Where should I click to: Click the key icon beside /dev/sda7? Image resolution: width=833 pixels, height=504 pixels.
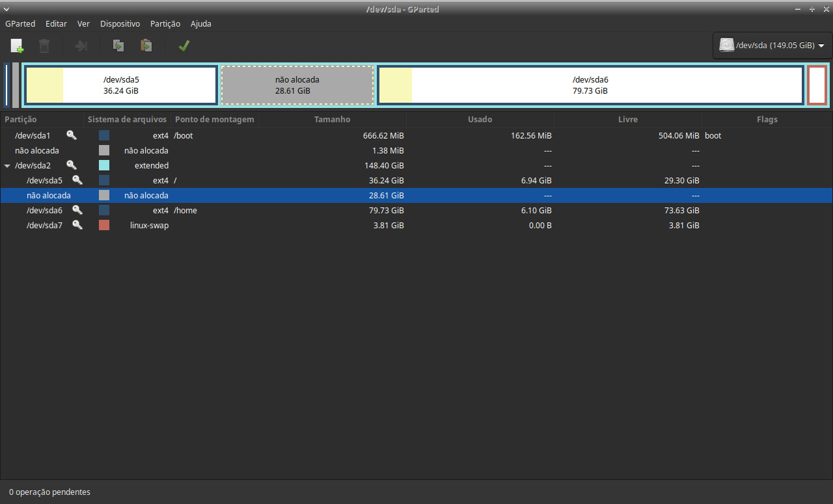tap(77, 225)
